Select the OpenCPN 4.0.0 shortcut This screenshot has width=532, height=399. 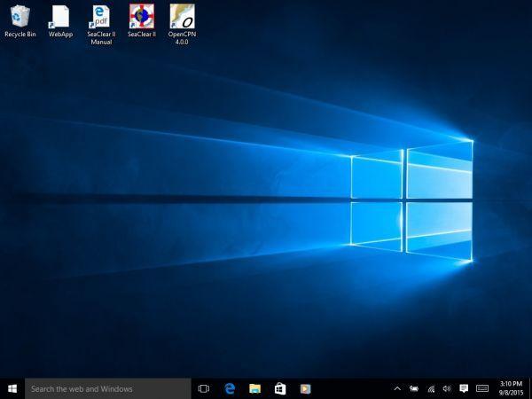tap(181, 17)
